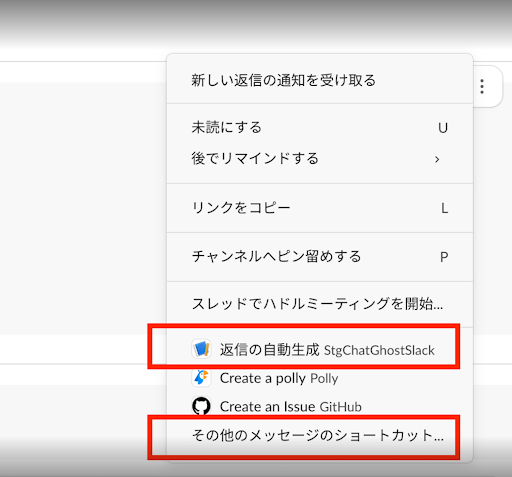Click the StgChatGhostSlack blue app icon
The width and height of the screenshot is (512, 477).
pyautogui.click(x=201, y=349)
